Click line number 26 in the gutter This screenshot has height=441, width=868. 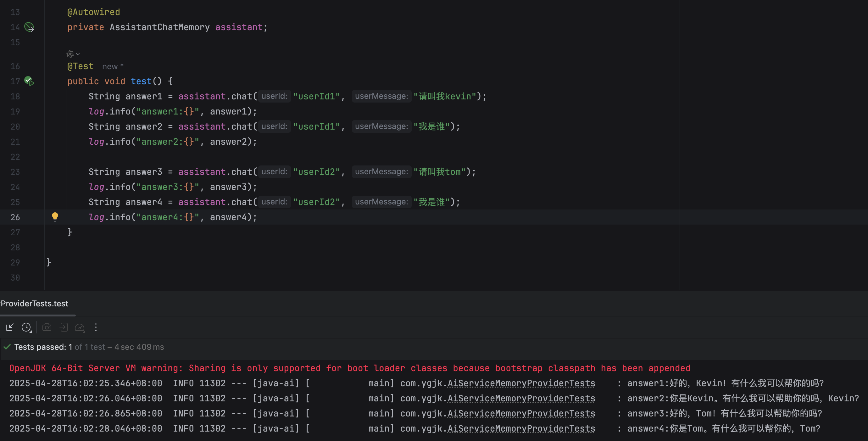(15, 217)
